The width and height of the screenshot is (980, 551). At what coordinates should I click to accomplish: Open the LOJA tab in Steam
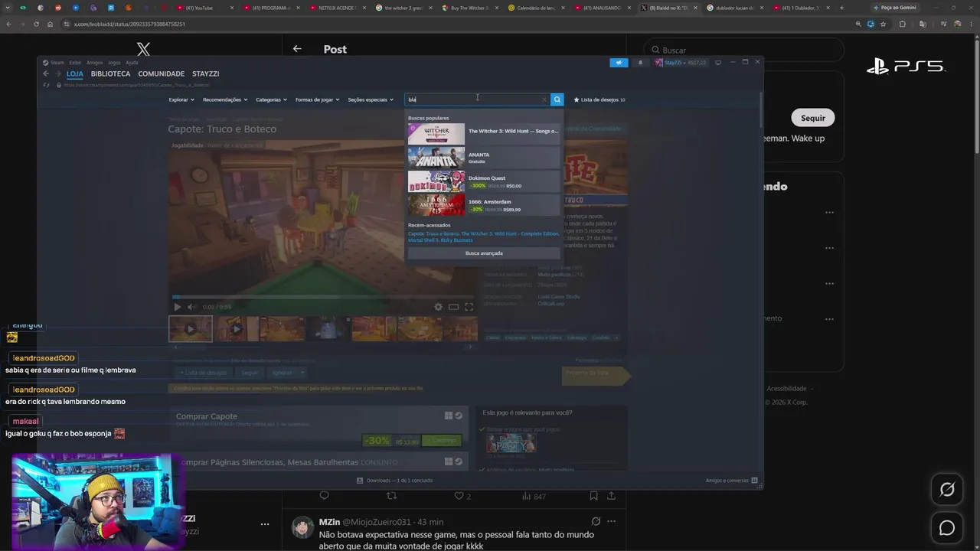click(75, 73)
